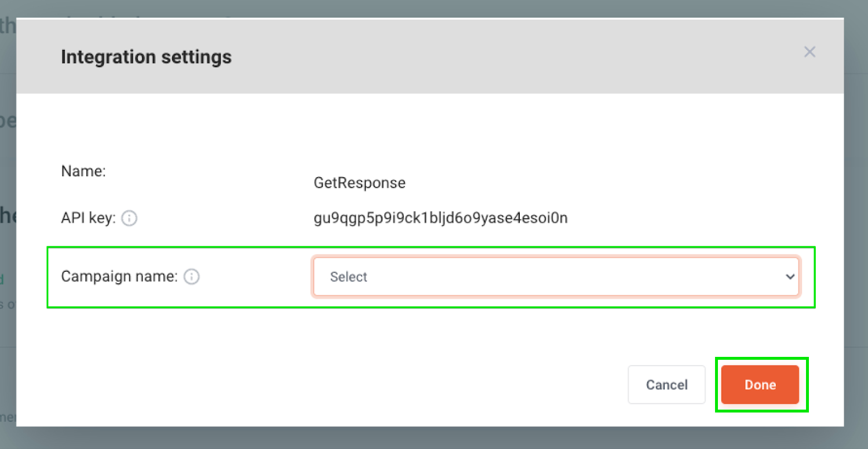
Task: Click the chevron arrow in Campaign dropdown
Action: point(790,277)
